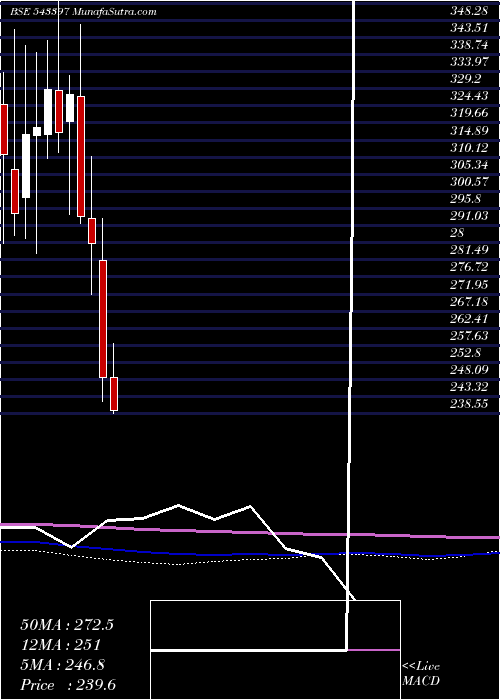The height and width of the screenshot is (700, 500).
Task: Click the 295.8 price axis label
Action: coord(468,199)
